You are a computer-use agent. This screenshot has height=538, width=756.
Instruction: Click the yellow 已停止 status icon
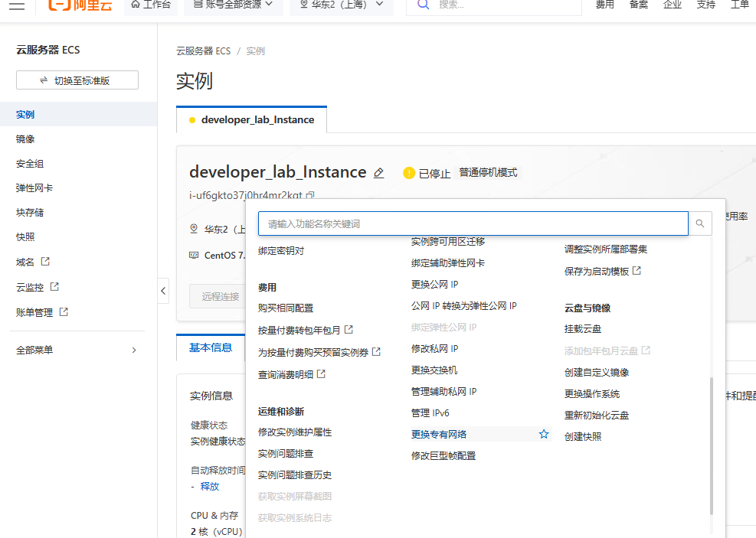(x=409, y=173)
